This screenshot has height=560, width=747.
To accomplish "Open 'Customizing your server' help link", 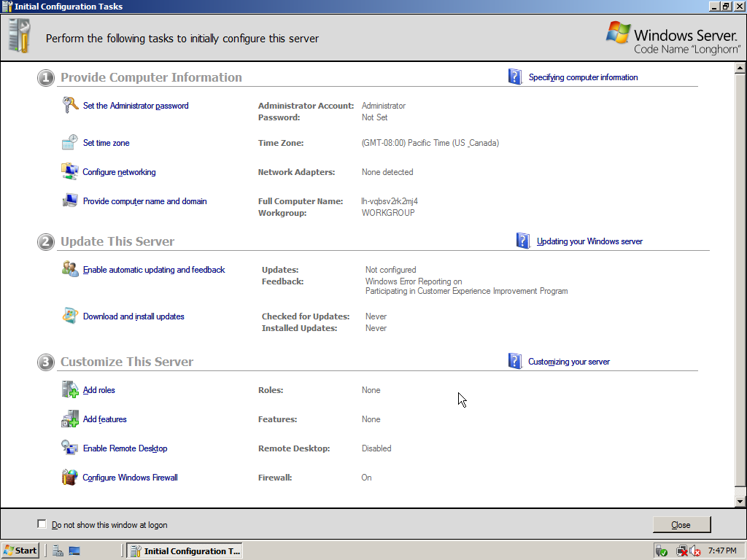I will tap(568, 362).
